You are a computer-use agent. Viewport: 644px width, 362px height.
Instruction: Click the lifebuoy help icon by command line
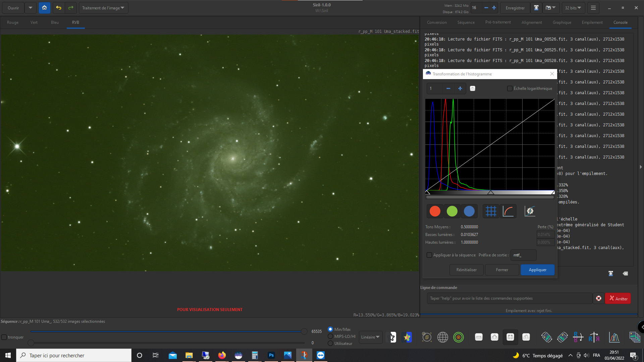(x=599, y=298)
